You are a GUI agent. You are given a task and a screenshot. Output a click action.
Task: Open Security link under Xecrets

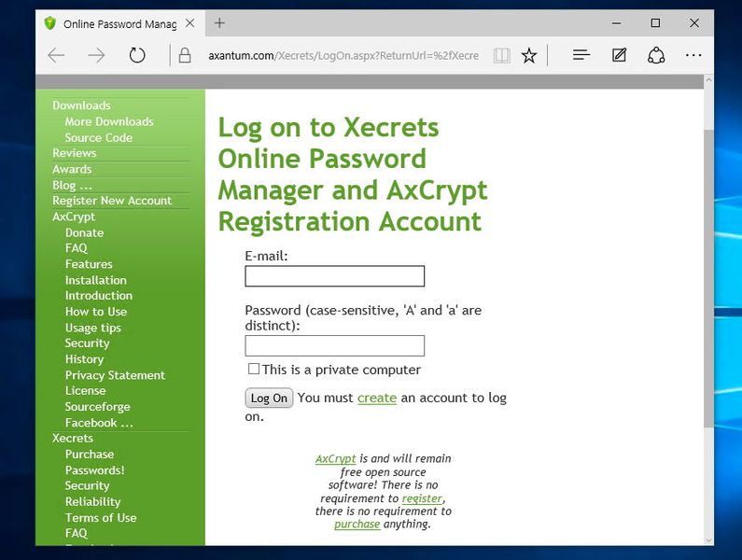87,485
